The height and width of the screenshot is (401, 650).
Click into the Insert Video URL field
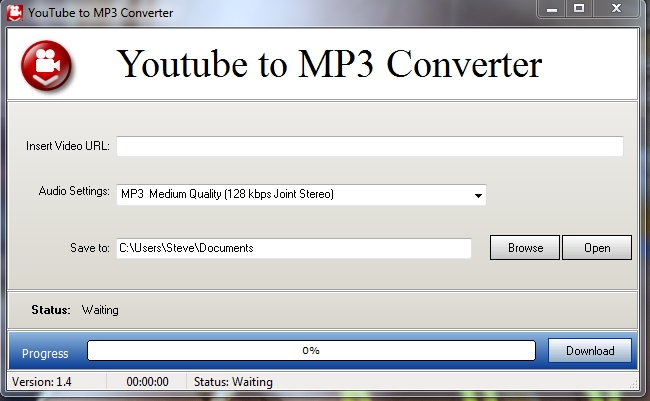pyautogui.click(x=369, y=146)
